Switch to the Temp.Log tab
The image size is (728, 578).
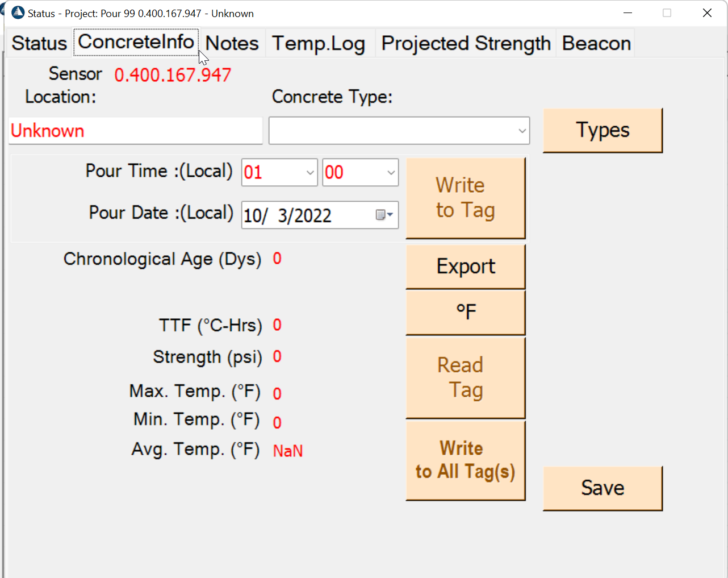coord(319,43)
